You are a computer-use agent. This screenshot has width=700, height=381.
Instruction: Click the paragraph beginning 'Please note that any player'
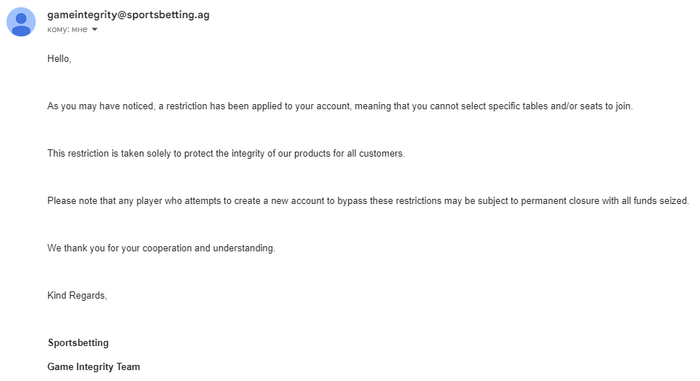pos(368,201)
